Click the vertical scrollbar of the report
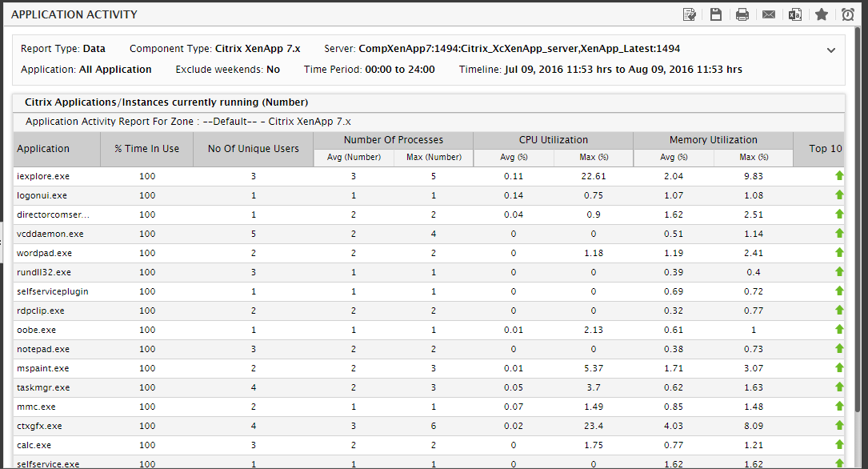This screenshot has width=868, height=469. pos(858,218)
